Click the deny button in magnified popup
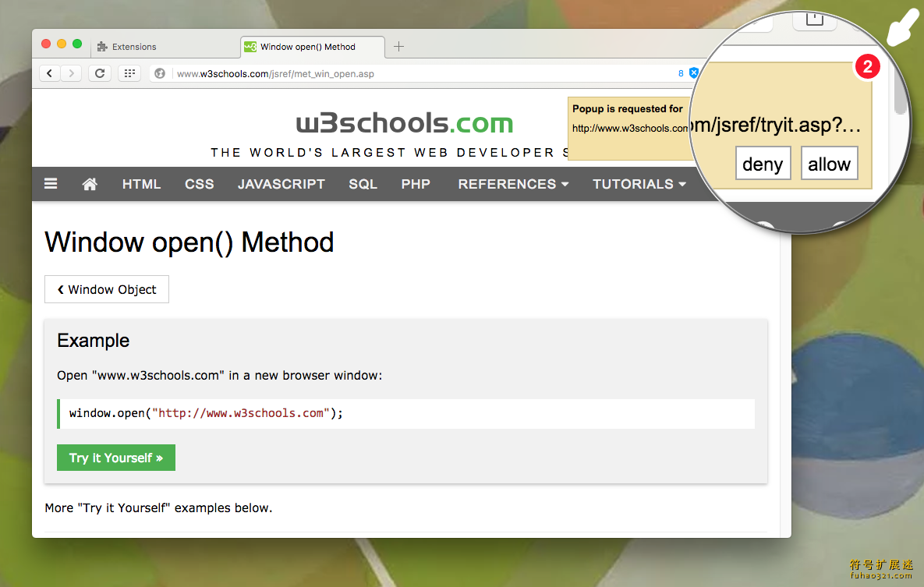 [763, 163]
